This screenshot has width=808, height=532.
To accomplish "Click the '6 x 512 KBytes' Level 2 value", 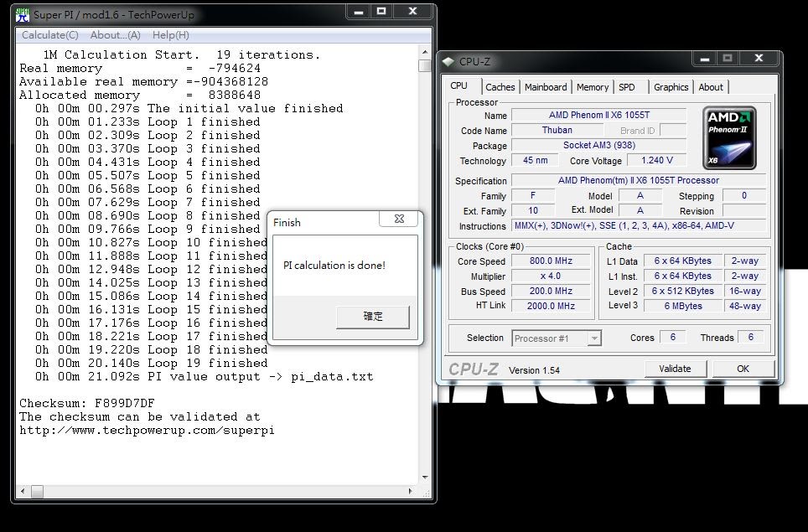I will pyautogui.click(x=683, y=291).
